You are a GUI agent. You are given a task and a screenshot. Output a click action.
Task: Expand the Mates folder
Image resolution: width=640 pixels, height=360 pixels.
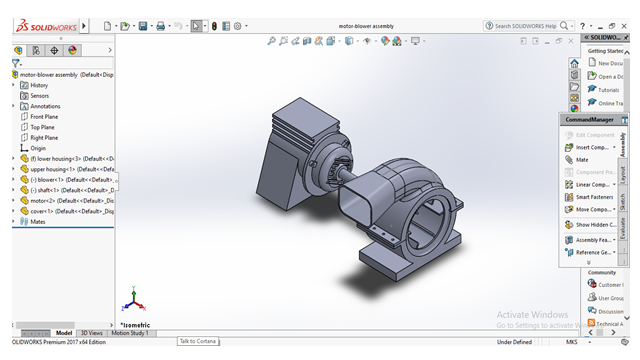pyautogui.click(x=13, y=221)
